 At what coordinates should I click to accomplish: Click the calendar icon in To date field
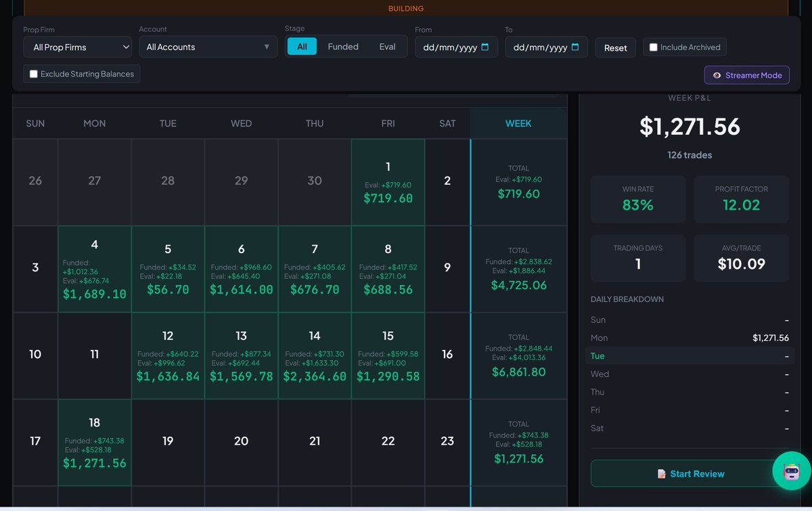pos(575,47)
